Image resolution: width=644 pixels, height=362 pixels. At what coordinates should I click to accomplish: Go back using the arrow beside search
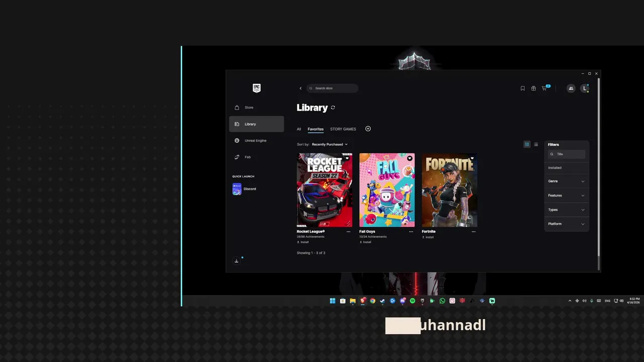click(x=300, y=88)
